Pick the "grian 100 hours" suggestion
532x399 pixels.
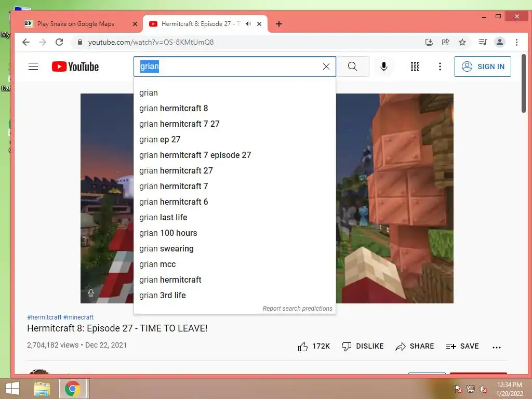tap(234, 233)
